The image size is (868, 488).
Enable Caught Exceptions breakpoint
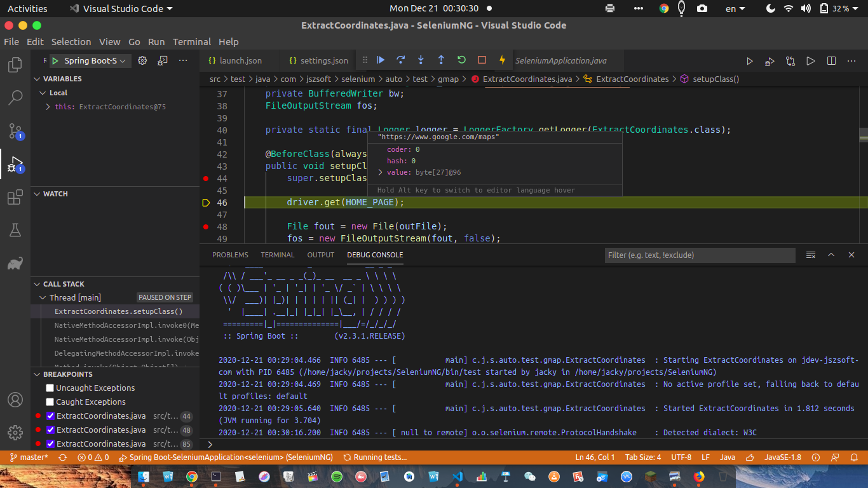coord(50,402)
